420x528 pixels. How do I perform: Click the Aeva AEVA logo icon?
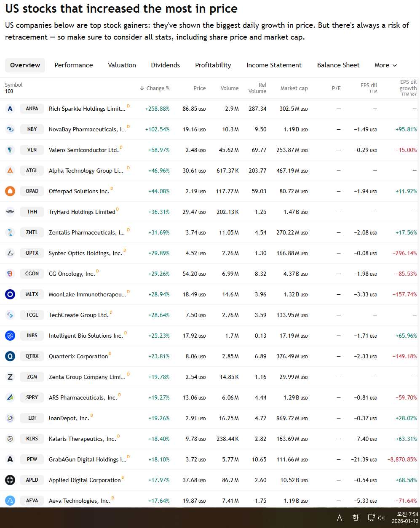coord(10,501)
